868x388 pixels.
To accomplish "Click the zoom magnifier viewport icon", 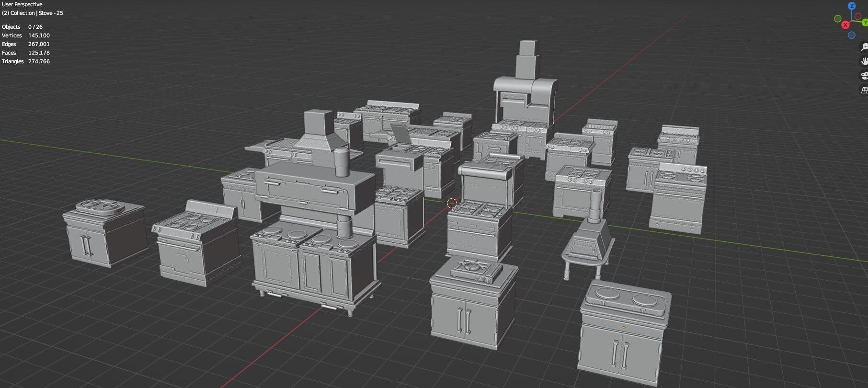I will (x=864, y=47).
